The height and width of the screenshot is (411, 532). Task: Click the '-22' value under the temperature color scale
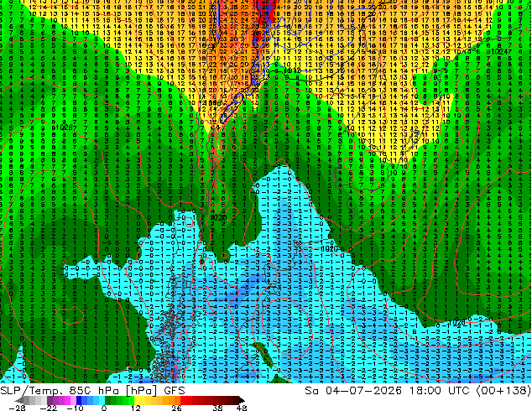[48, 408]
